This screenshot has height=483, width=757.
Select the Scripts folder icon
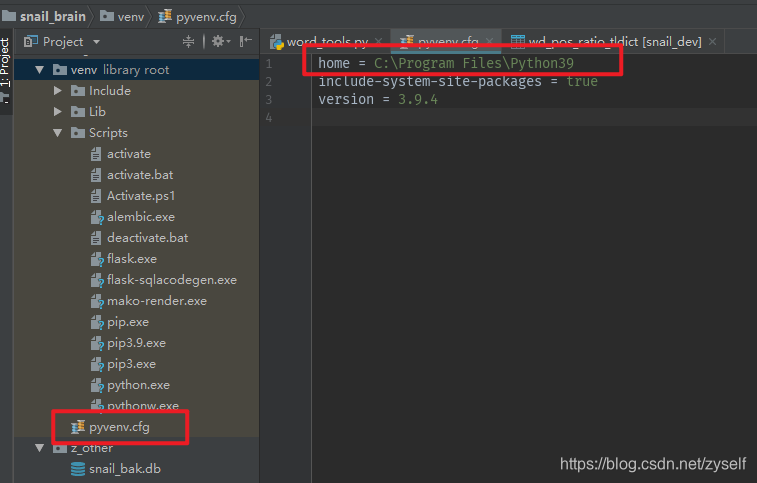pos(78,133)
